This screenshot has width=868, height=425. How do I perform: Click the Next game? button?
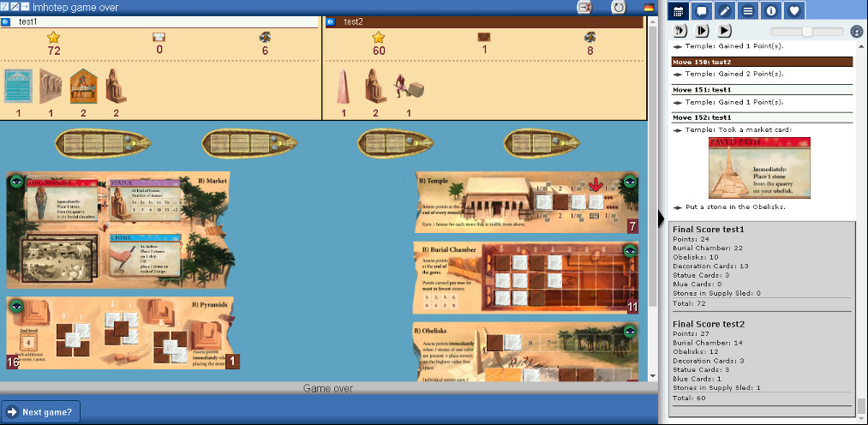pos(41,411)
